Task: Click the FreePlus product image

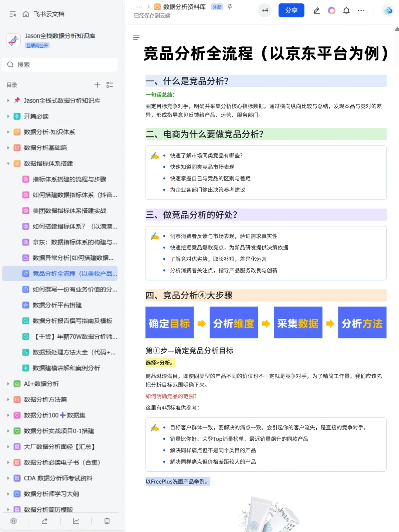Action: (270, 514)
